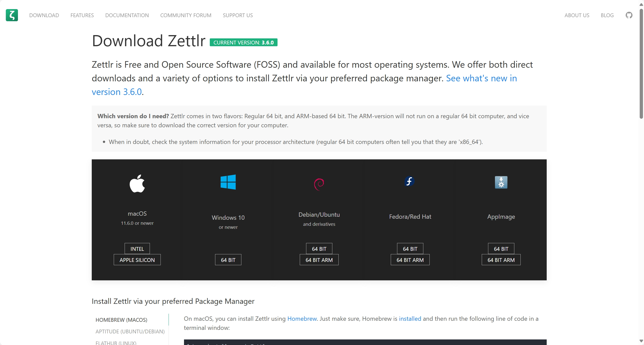Select the Apple macOS download icon
This screenshot has width=644, height=345.
pos(137,183)
